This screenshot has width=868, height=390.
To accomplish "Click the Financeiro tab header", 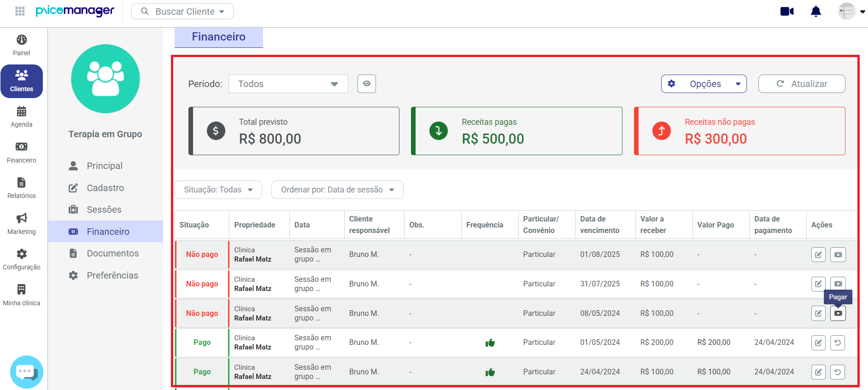I will [219, 37].
